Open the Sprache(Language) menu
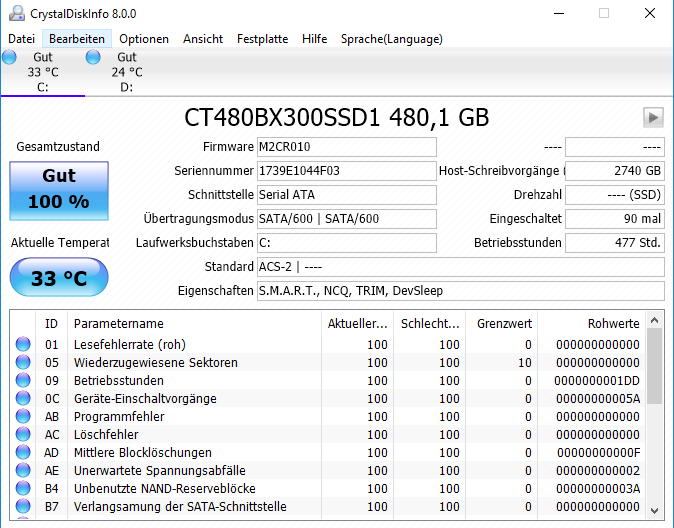This screenshot has width=674, height=528. (x=392, y=39)
